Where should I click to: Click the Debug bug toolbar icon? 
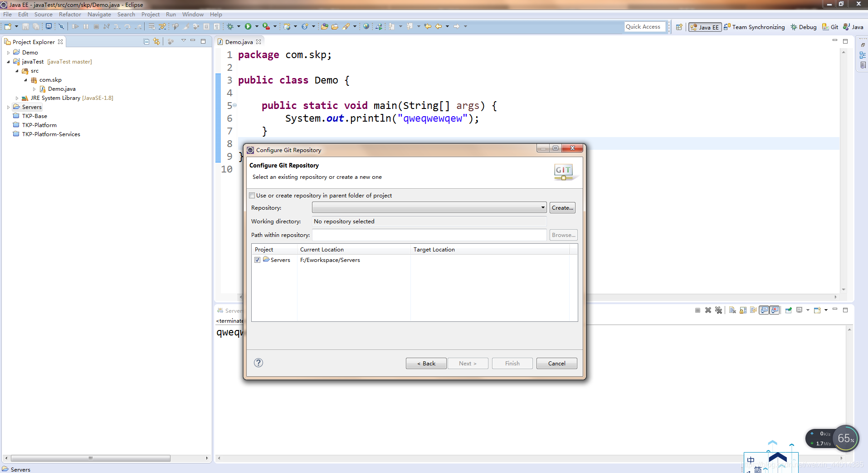230,26
